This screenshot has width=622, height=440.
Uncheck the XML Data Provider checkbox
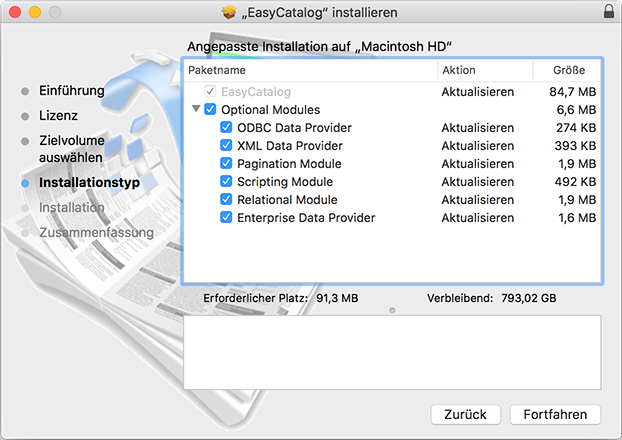coord(226,145)
